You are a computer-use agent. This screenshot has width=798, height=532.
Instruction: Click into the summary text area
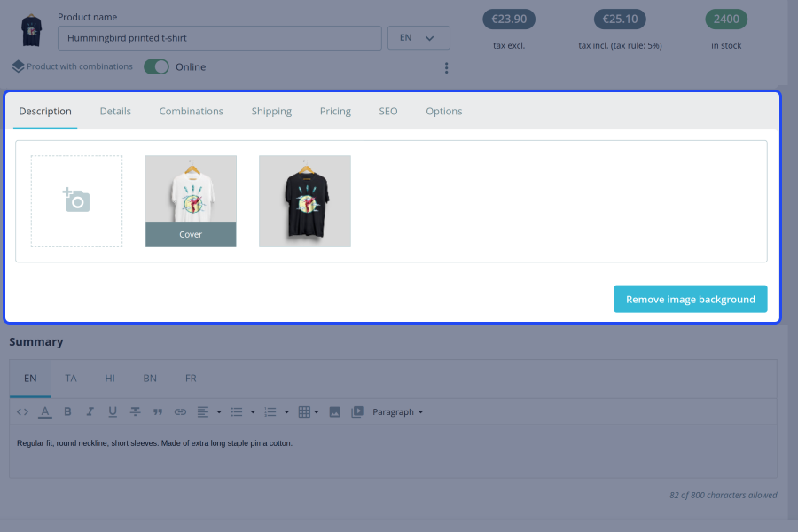click(x=393, y=451)
